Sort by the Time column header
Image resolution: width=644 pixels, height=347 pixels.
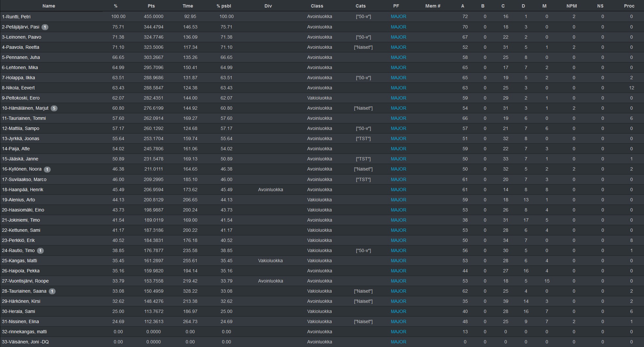pyautogui.click(x=188, y=6)
